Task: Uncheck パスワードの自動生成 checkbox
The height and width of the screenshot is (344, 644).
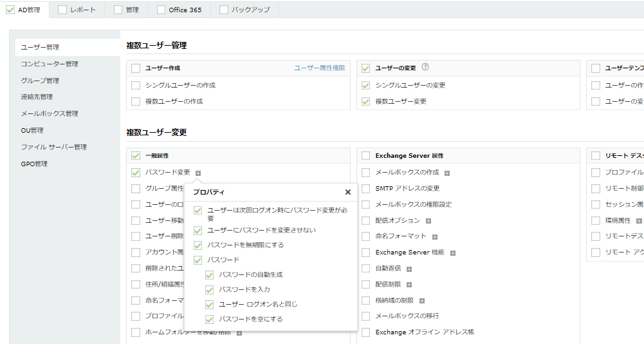Action: [210, 275]
